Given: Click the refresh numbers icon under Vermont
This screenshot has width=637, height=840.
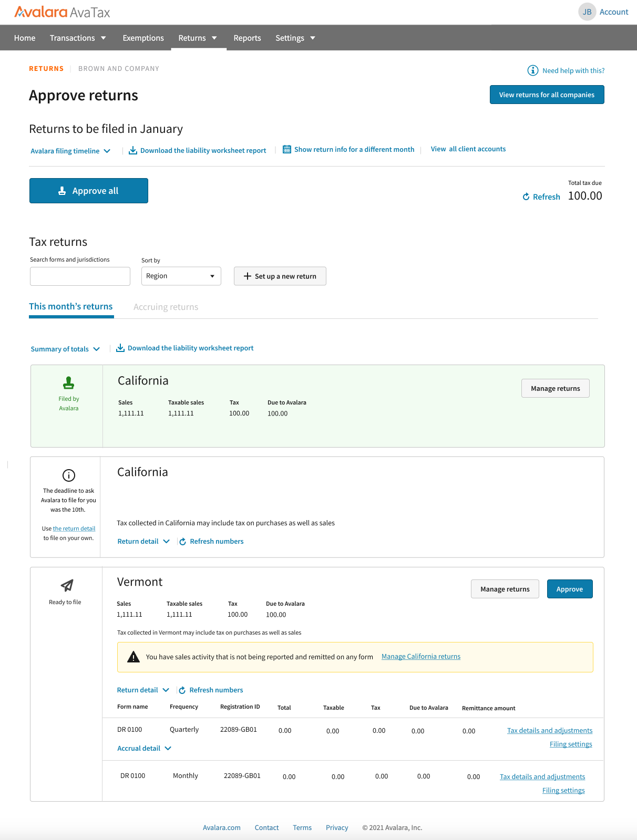Looking at the screenshot, I should point(182,690).
